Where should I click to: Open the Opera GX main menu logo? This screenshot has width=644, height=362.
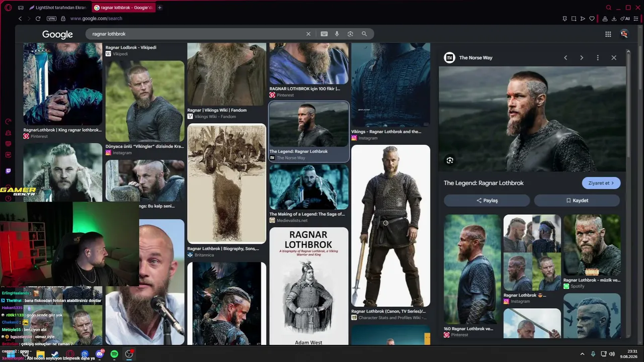click(8, 8)
